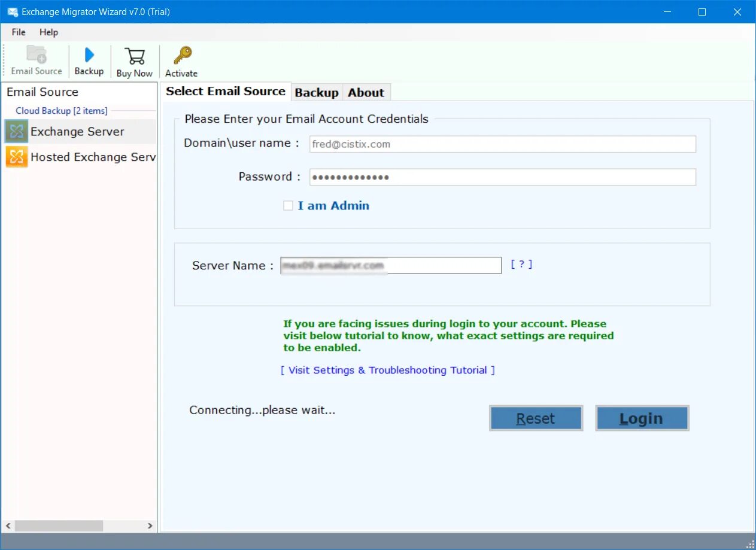Open the Help menu
The image size is (756, 550).
(49, 32)
